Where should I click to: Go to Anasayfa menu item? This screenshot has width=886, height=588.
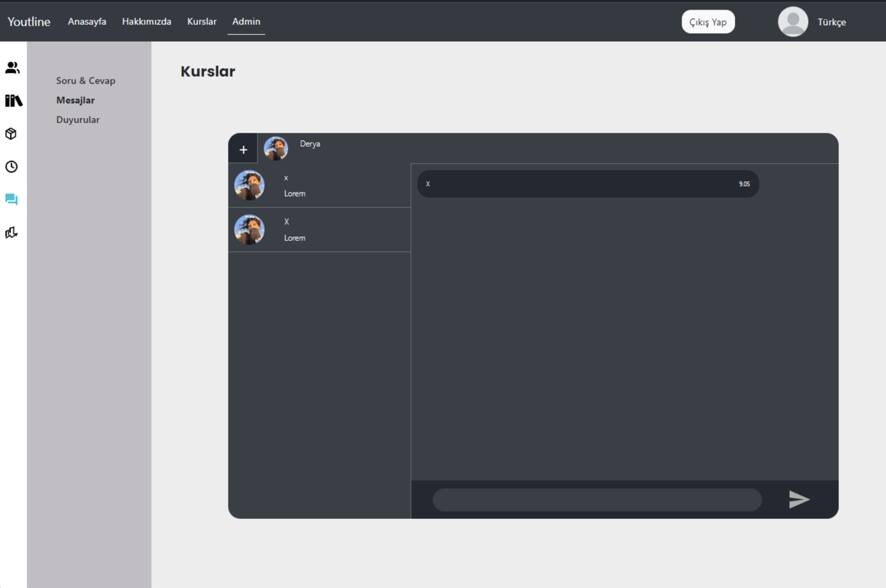click(87, 22)
